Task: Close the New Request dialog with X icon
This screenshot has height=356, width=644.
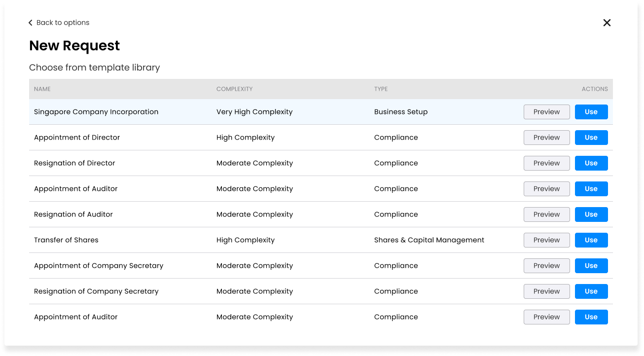Action: tap(607, 23)
